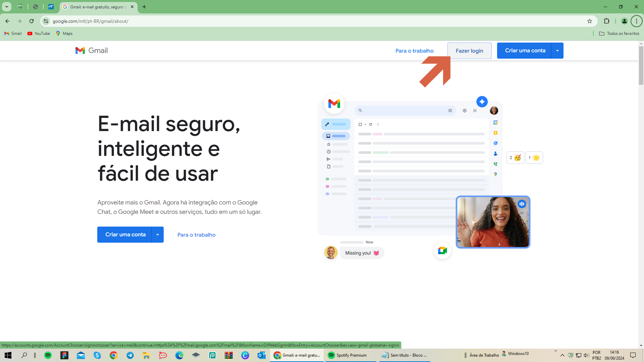Viewport: 644px width, 362px height.
Task: Expand the Área de Trabalho toolbar chevron
Action: (x=555, y=351)
